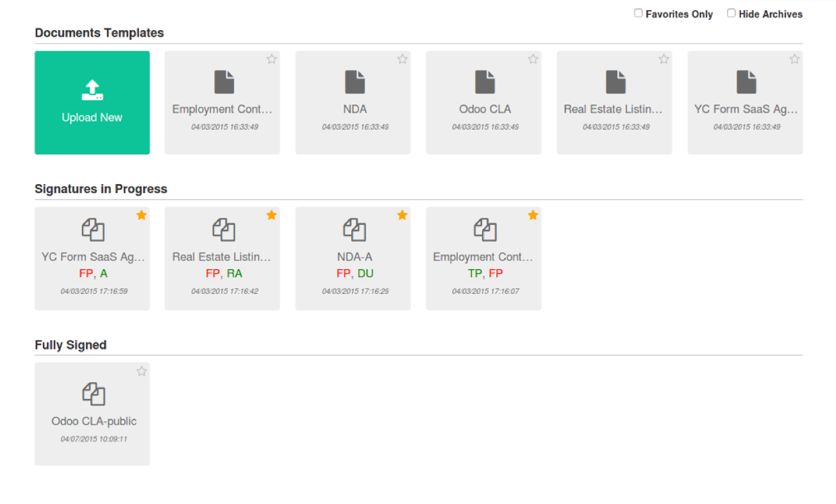Star the Odoo CLA-public signed document

point(142,371)
